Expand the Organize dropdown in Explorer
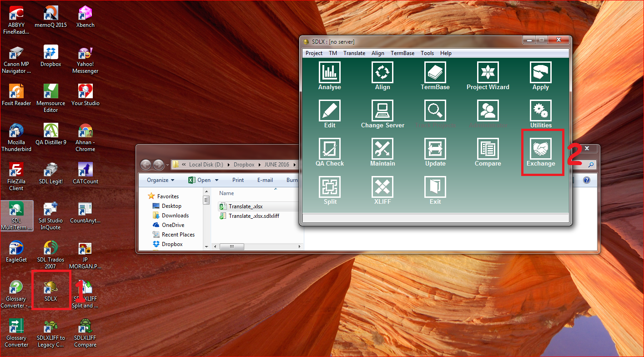Screen dimensions: 644x357 (x=161, y=180)
